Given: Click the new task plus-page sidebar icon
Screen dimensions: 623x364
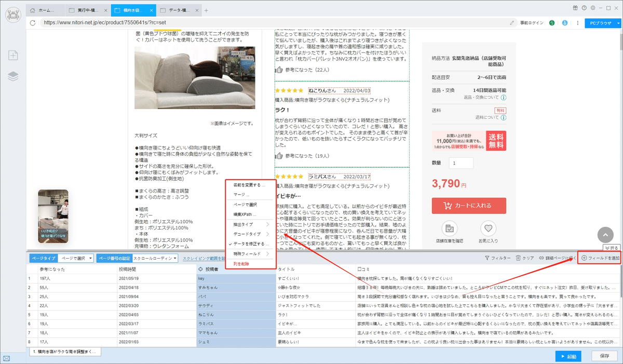Looking at the screenshot, I should click(13, 55).
